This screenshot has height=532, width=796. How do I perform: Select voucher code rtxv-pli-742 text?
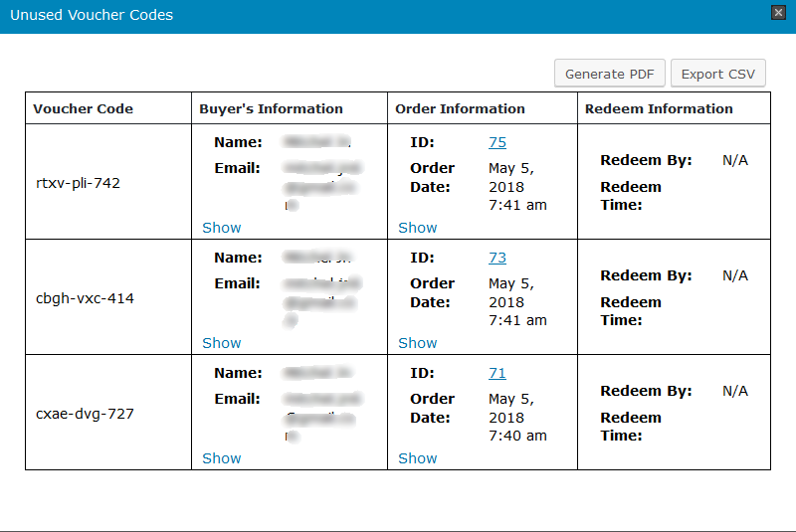pos(78,183)
